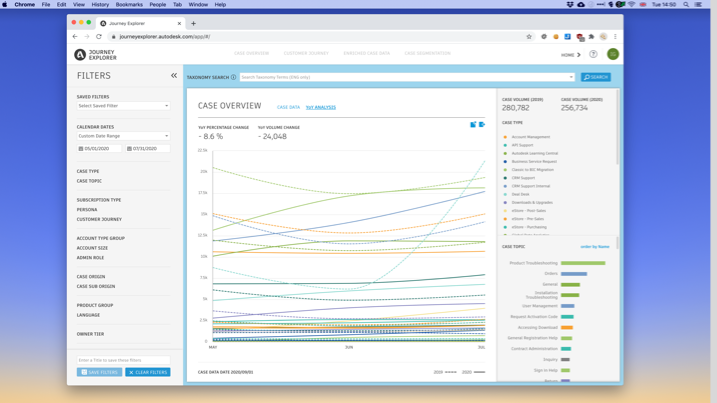Expand the taxonomy search dropdown arrow
717x403 pixels.
tap(571, 77)
